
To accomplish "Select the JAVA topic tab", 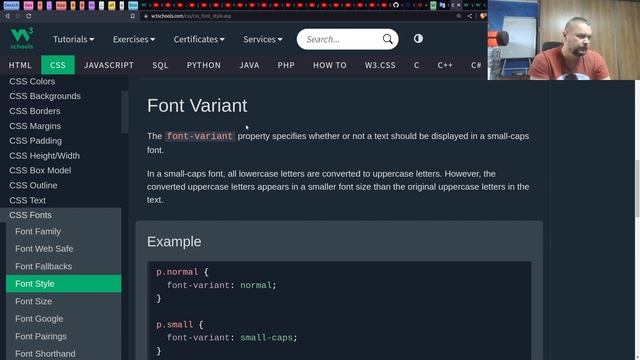I will [x=249, y=65].
